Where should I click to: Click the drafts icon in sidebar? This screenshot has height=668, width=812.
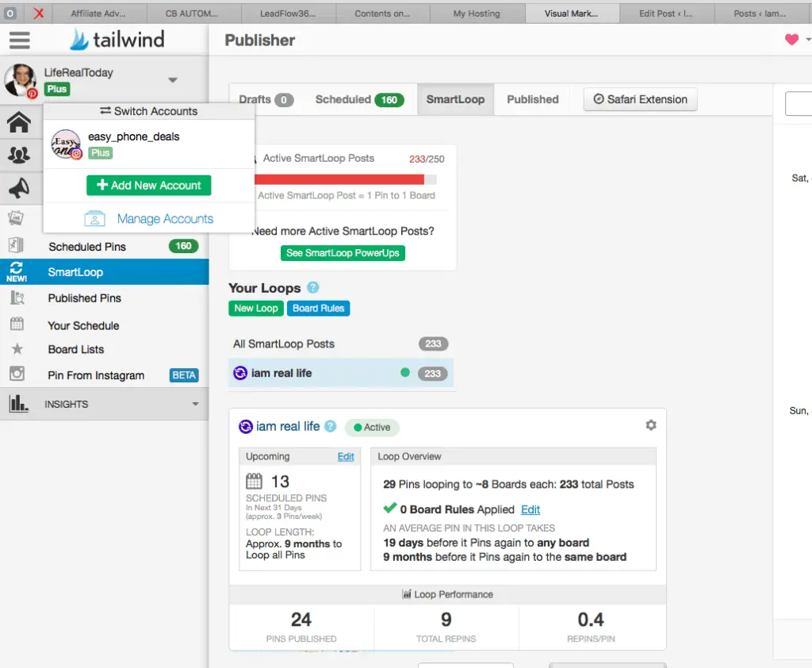(16, 217)
